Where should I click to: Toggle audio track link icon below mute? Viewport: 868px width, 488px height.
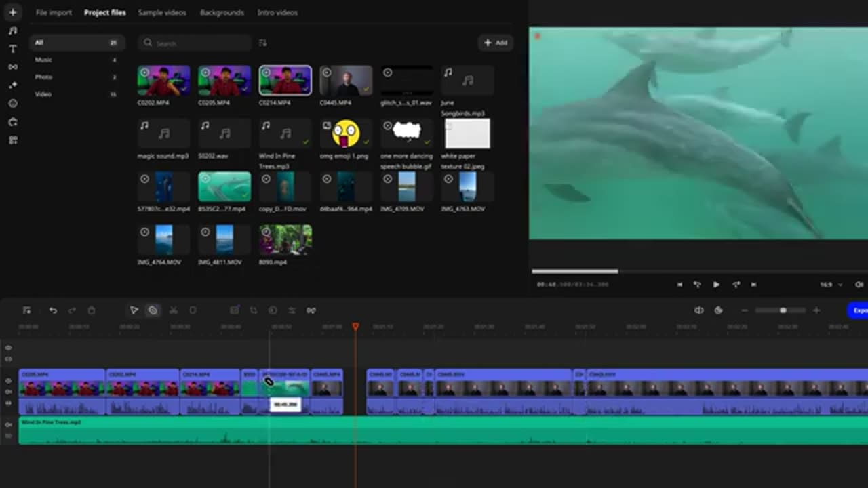pyautogui.click(x=9, y=435)
